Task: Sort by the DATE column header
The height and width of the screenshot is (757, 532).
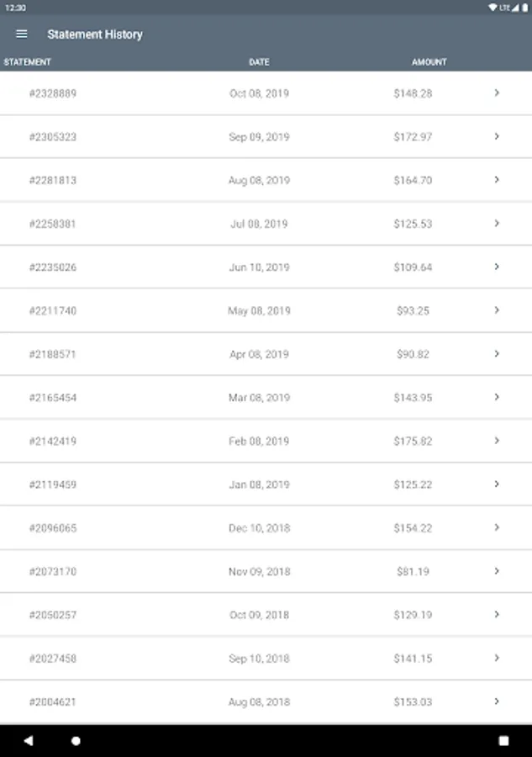Action: (259, 62)
